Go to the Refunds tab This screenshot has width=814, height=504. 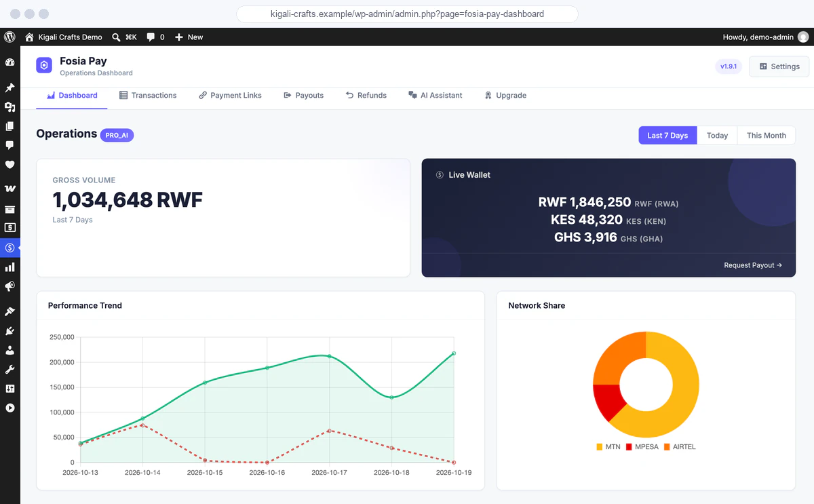coord(366,96)
